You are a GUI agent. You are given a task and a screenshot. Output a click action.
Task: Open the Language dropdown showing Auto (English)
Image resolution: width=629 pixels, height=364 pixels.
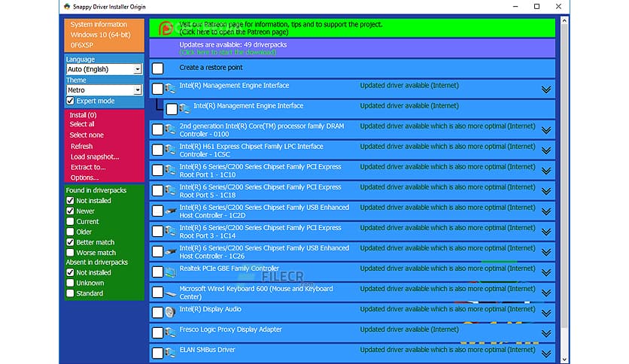pos(104,69)
